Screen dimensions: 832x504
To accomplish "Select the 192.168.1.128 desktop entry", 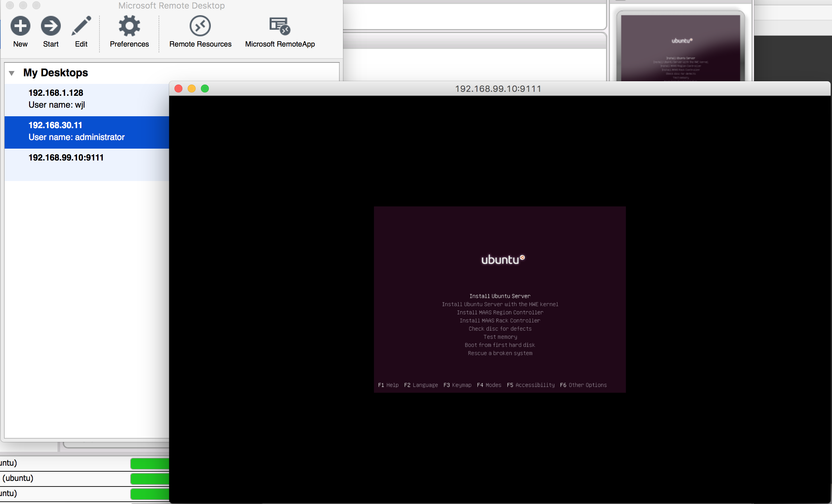I will tap(87, 100).
